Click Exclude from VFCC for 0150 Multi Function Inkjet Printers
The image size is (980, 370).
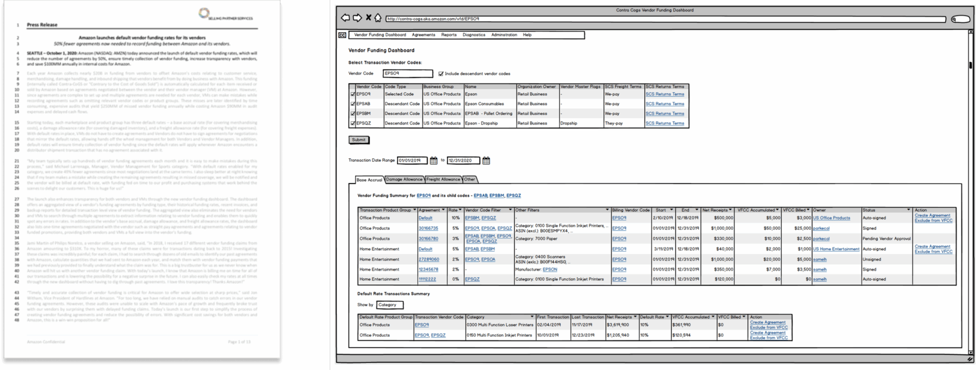tap(769, 338)
